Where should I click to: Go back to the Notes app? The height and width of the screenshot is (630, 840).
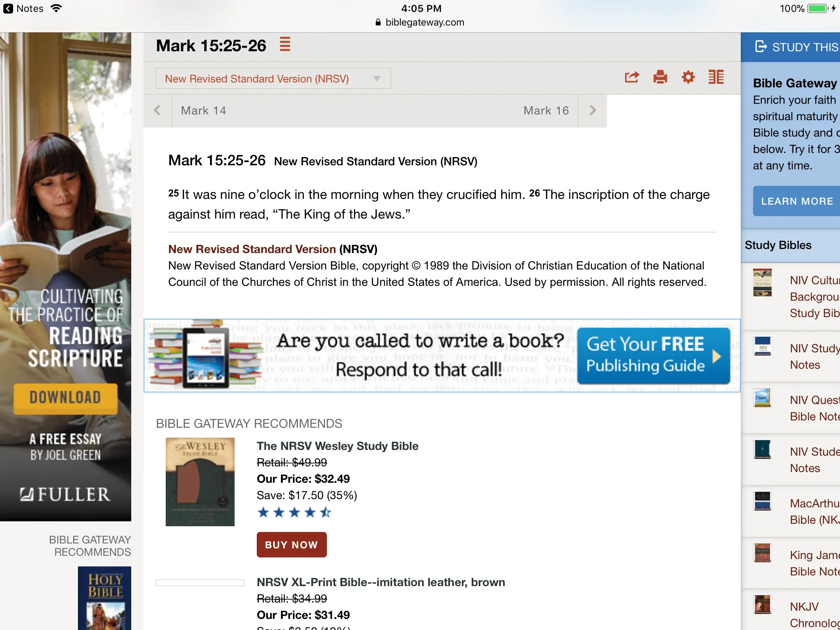pyautogui.click(x=23, y=9)
